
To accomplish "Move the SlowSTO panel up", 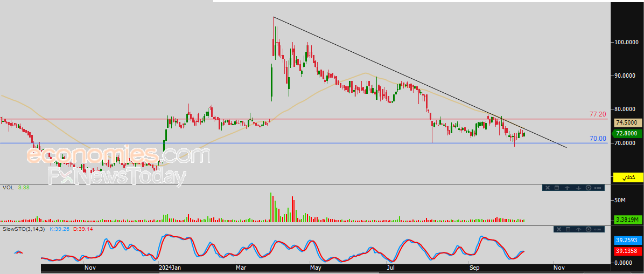I will tap(578, 229).
